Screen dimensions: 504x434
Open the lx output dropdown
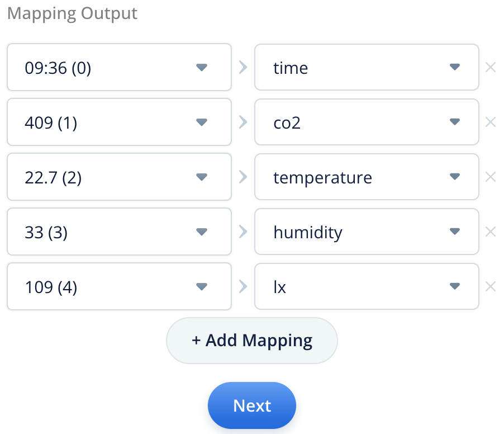coord(455,286)
